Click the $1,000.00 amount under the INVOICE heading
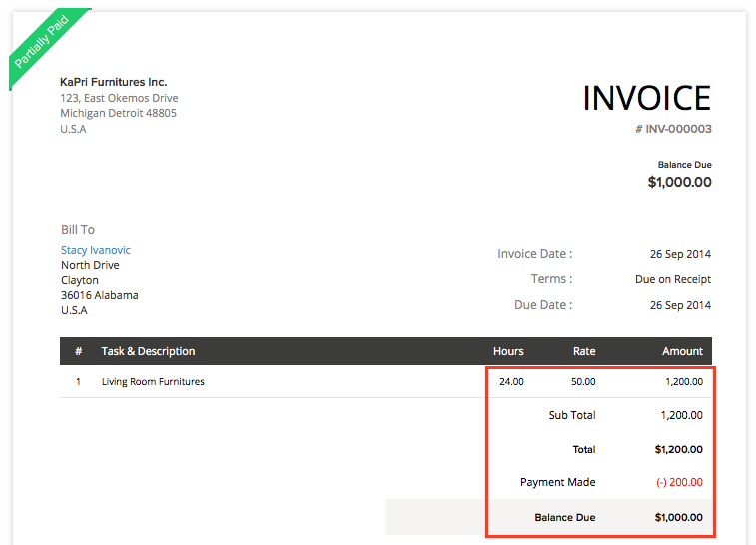Screen dimensions: 756x545 (x=679, y=182)
